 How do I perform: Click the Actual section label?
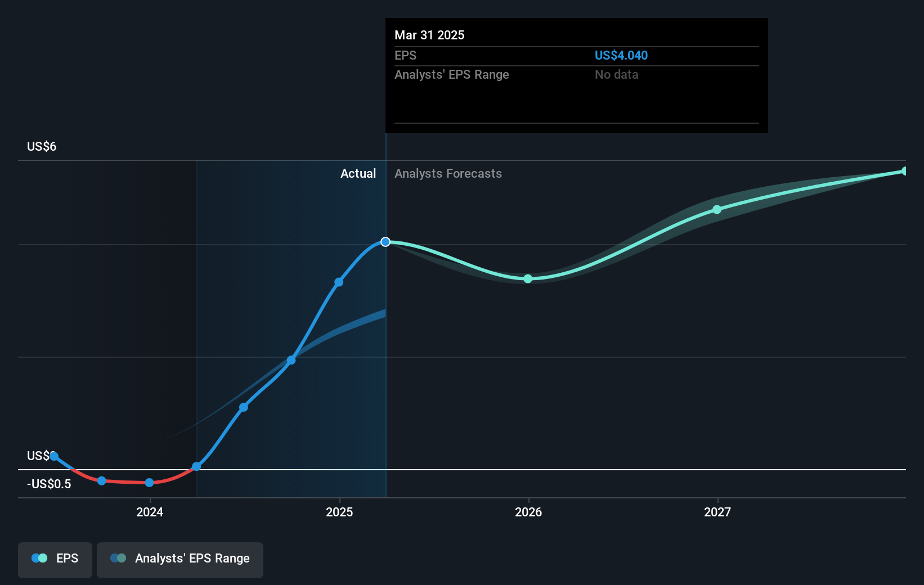[x=358, y=174]
